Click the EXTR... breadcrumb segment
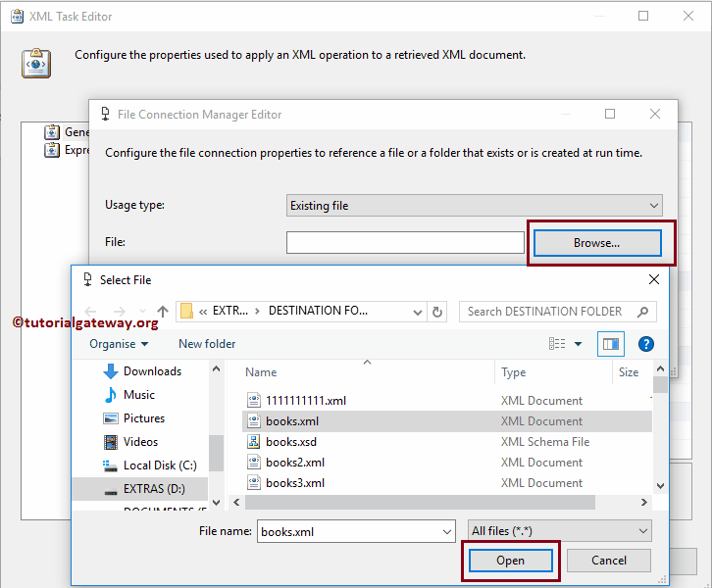The height and width of the screenshot is (588, 712). tap(230, 311)
